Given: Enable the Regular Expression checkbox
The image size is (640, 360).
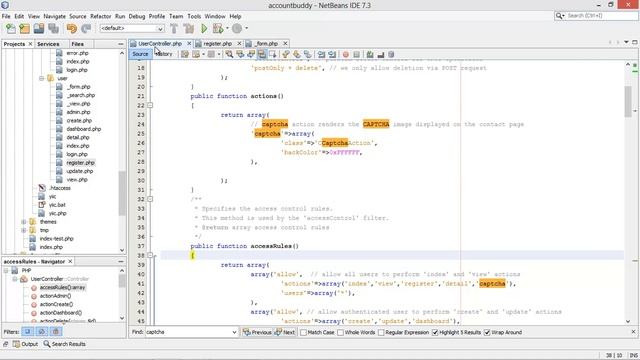Looking at the screenshot, I should click(381, 332).
